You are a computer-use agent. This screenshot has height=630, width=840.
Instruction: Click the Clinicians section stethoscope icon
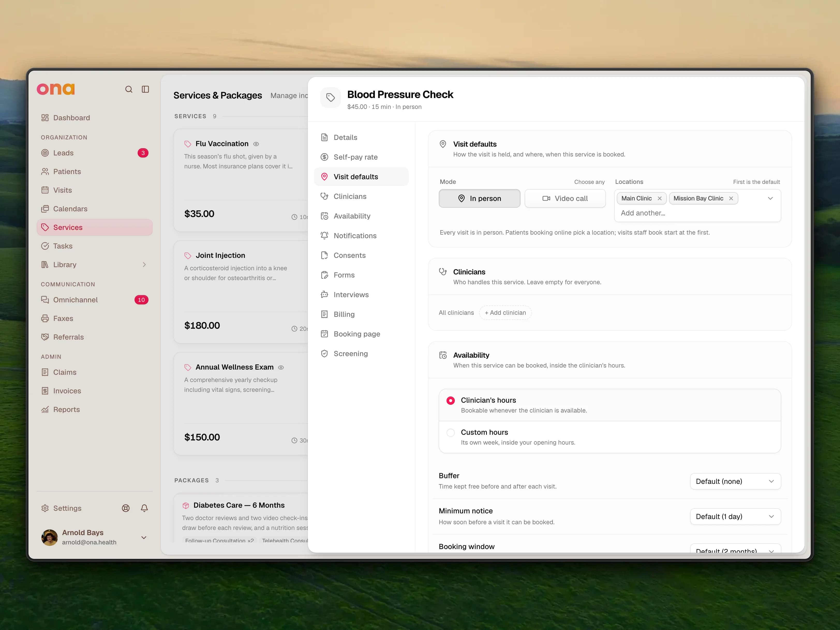443,272
